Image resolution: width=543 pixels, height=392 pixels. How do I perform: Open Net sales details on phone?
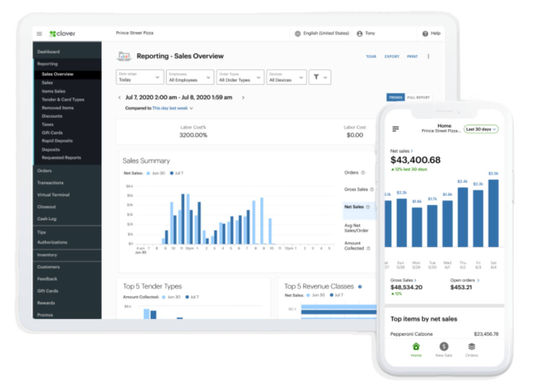(401, 151)
